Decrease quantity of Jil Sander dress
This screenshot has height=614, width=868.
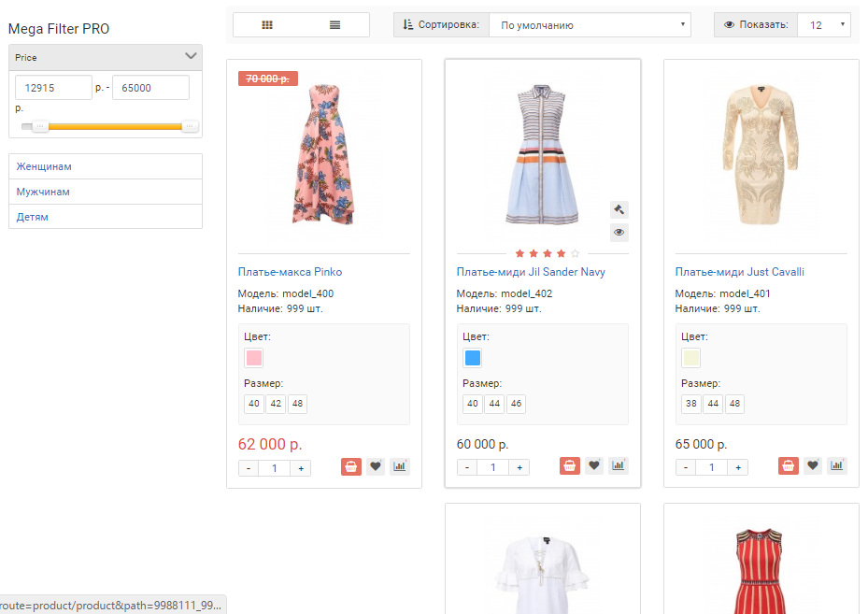[467, 468]
